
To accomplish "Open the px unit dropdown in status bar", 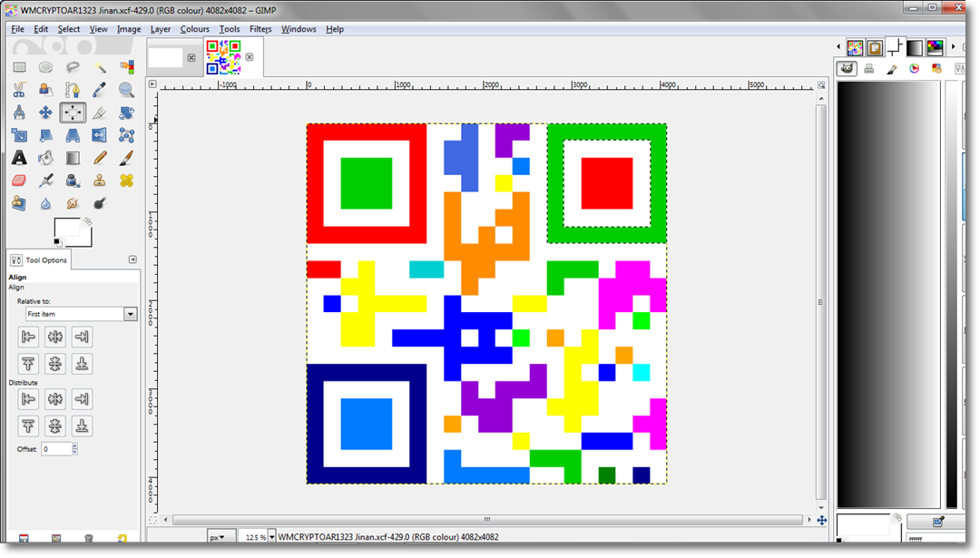I will pyautogui.click(x=221, y=537).
